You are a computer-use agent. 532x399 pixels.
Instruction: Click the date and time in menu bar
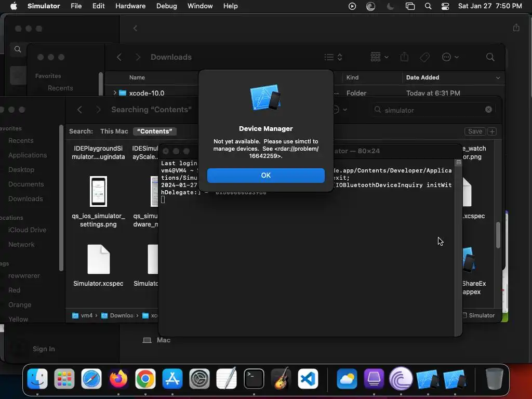pos(490,6)
